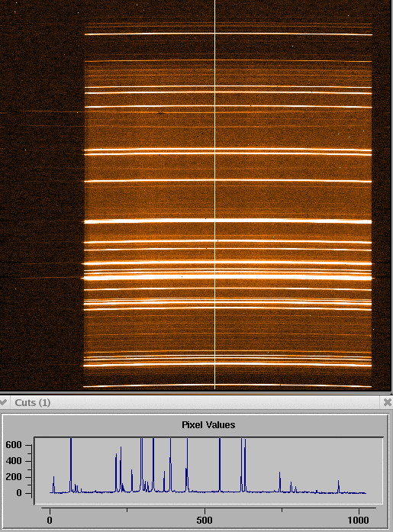This screenshot has height=532, width=393.
Task: Click the 0 label on the y-axis
Action: click(x=19, y=492)
